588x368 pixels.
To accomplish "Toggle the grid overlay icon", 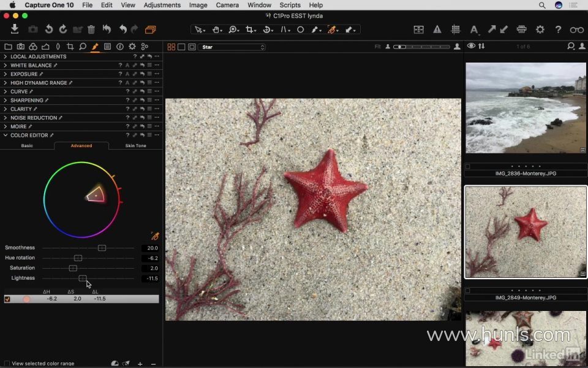I will point(456,29).
